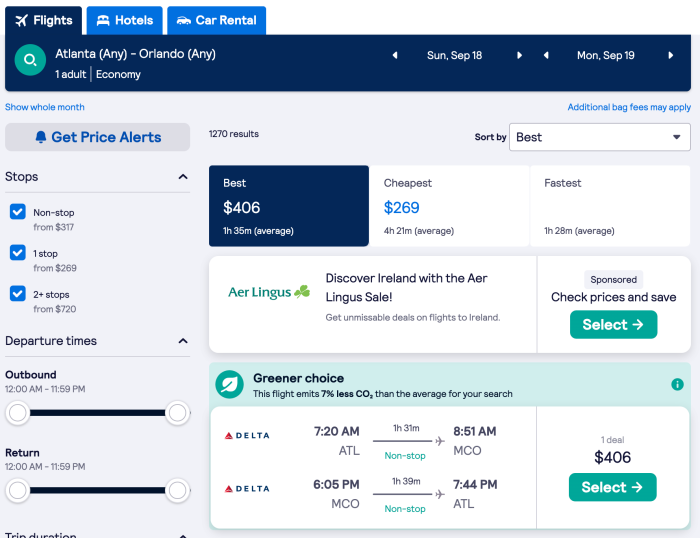This screenshot has height=538, width=700.
Task: Move return date back one day
Action: (x=545, y=56)
